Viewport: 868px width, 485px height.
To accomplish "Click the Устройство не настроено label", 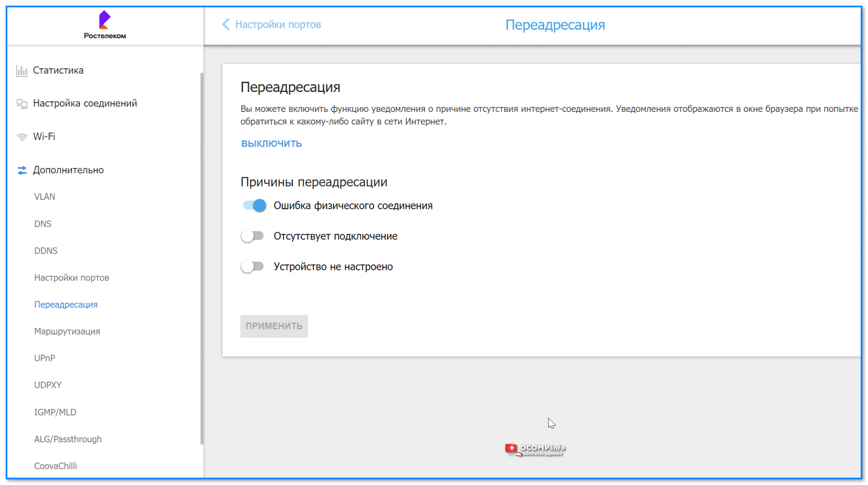I will [x=333, y=267].
